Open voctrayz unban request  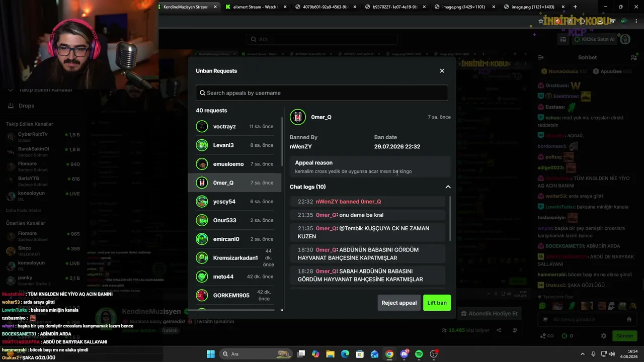tap(234, 127)
